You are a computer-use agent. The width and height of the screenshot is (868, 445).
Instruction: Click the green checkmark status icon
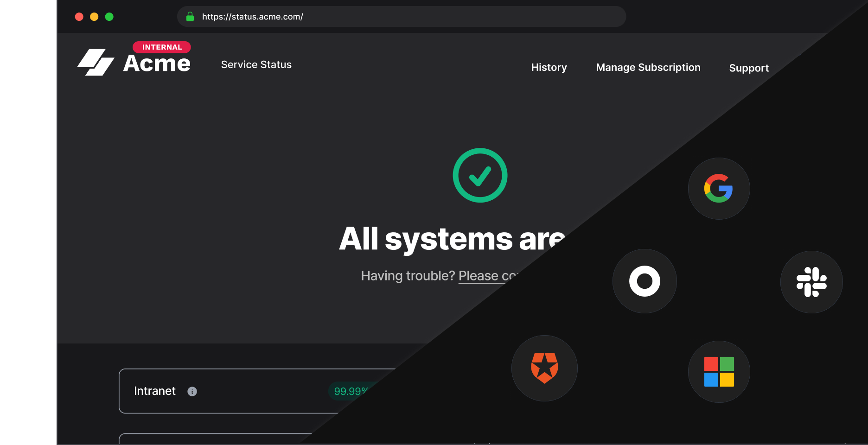pyautogui.click(x=480, y=175)
